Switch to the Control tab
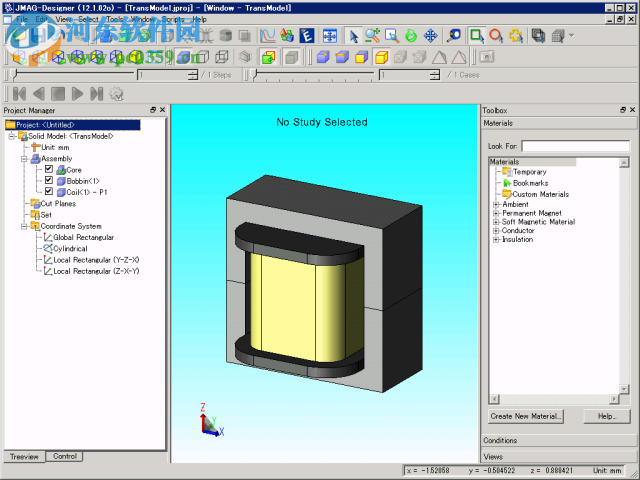The image size is (640, 480). [65, 456]
